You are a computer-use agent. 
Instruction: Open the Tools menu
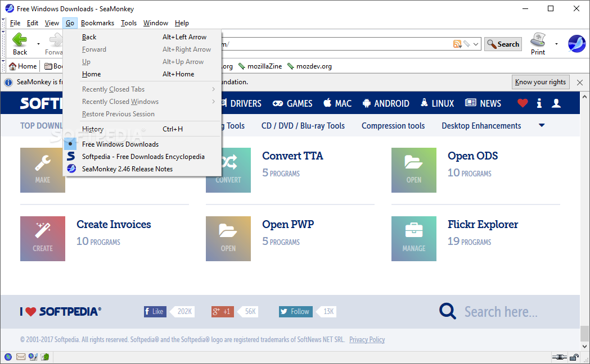129,23
